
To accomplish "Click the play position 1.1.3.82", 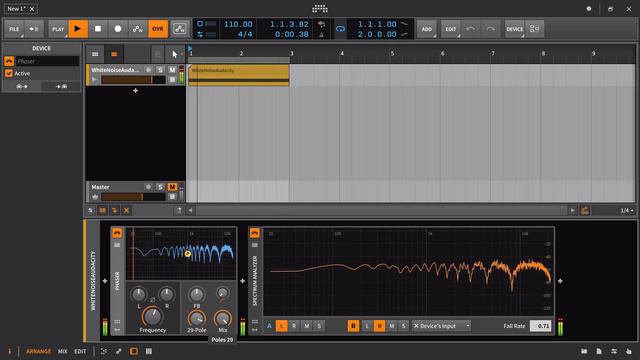I will point(289,24).
